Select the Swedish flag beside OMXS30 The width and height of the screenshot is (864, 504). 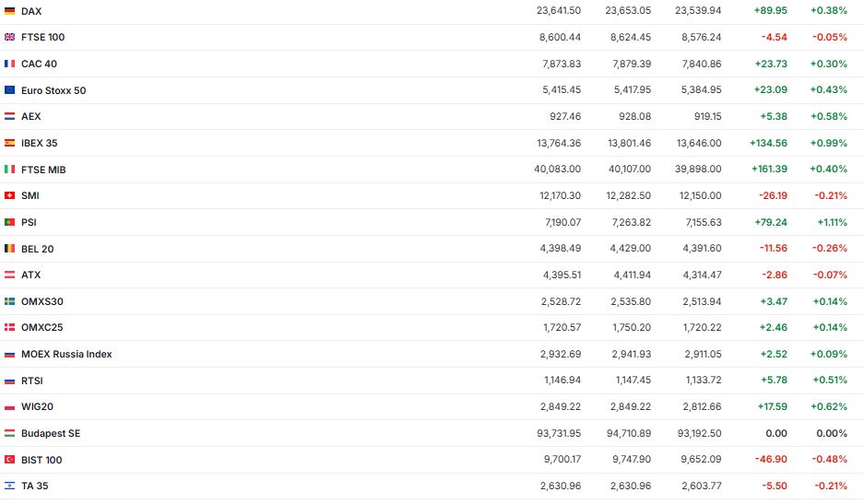(10, 301)
